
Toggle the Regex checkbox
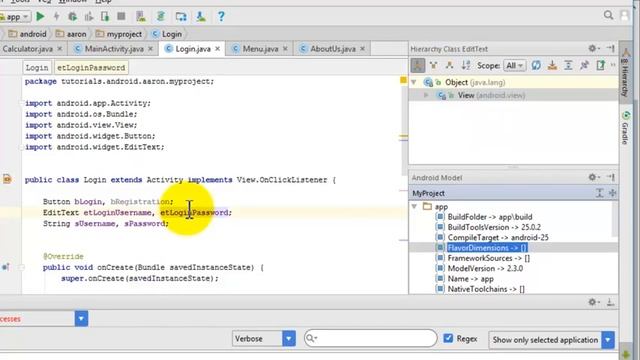tap(448, 338)
